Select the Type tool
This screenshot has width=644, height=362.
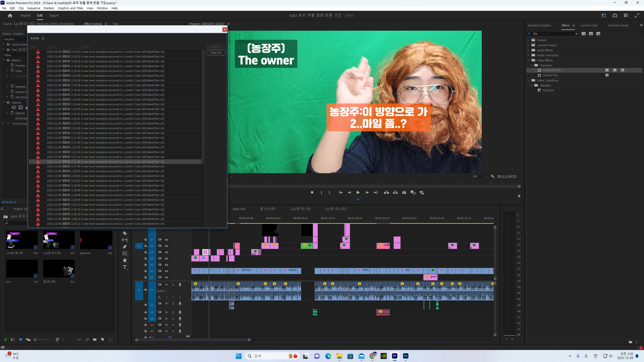(125, 267)
